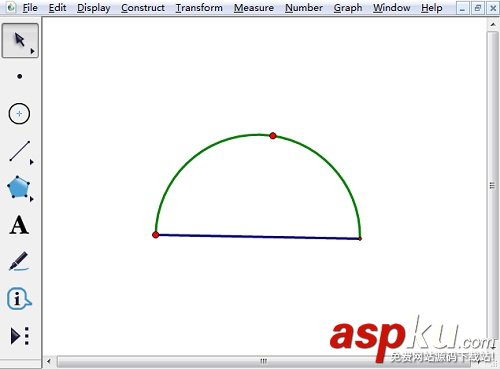
Task: Select the Straightedge segment tool
Action: tap(20, 151)
